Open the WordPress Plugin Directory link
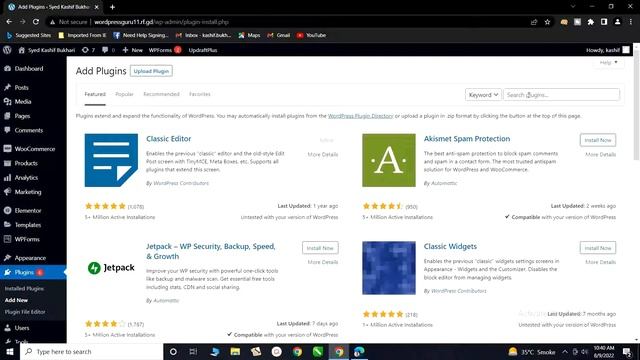Screen dimensions: 640x360 (x=360, y=116)
